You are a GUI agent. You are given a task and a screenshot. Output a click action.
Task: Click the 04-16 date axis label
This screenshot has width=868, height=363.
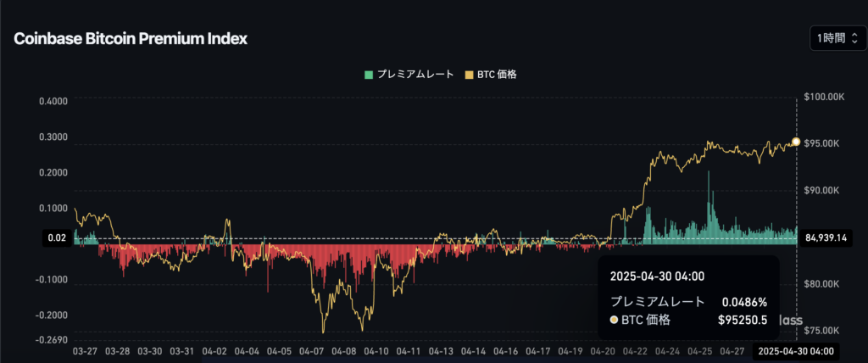tap(506, 351)
